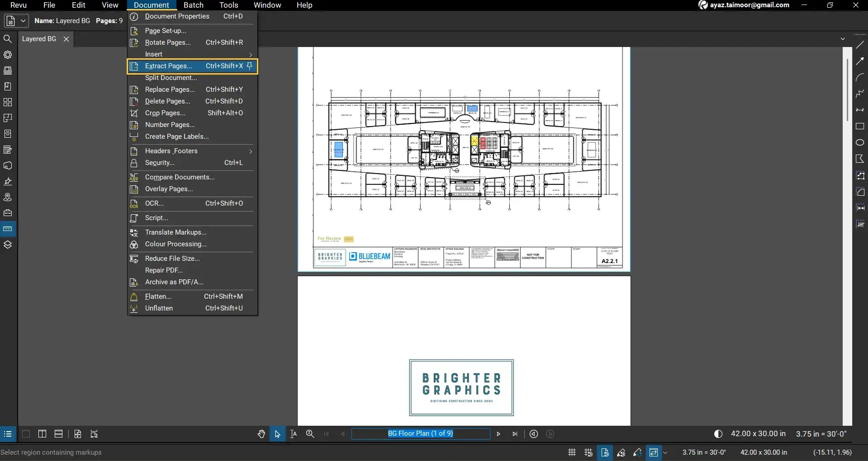
Task: Select the Count measurement tool
Action: [x=860, y=224]
